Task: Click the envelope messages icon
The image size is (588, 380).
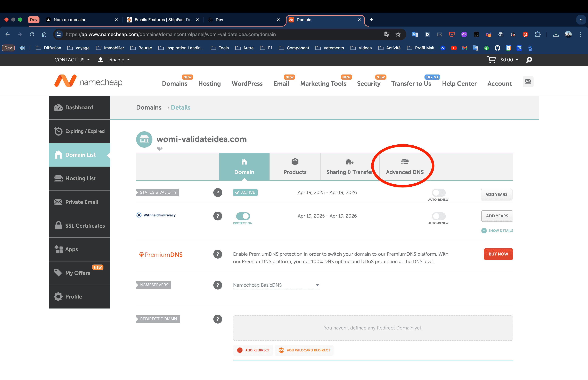Action: (x=528, y=81)
